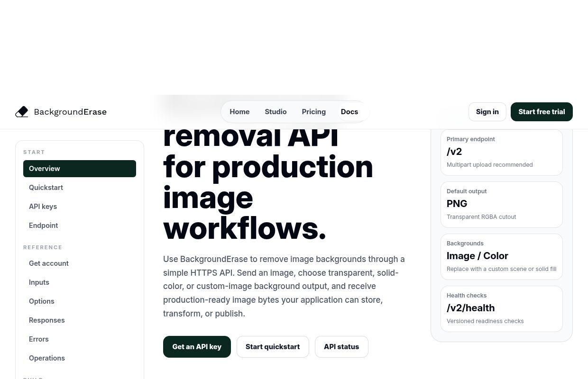Image resolution: width=588 pixels, height=379 pixels.
Task: Open the Quickstart sidebar link
Action: [80, 188]
